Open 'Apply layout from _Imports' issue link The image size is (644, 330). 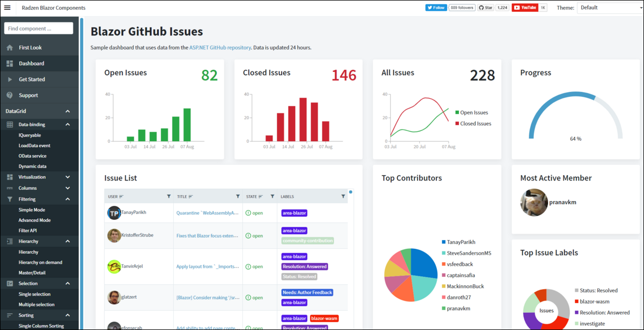click(x=208, y=267)
